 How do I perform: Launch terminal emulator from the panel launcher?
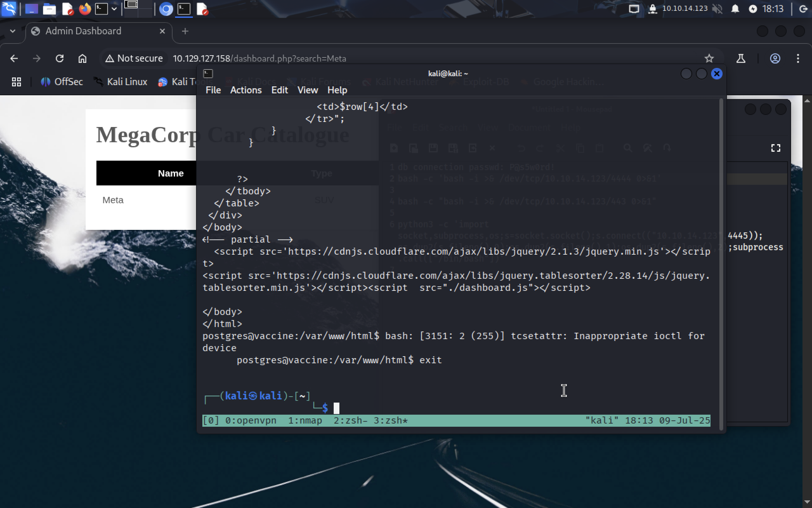(101, 9)
